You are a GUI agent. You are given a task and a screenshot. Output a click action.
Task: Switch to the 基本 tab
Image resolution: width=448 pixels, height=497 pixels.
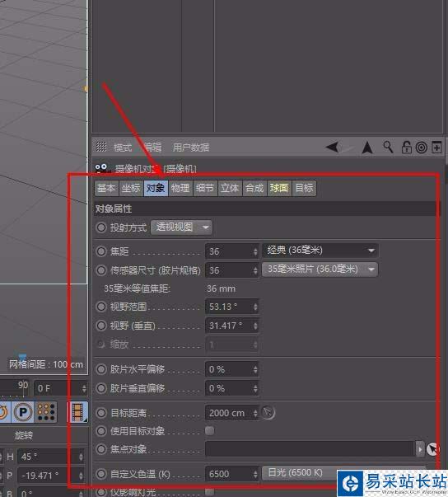coord(106,188)
